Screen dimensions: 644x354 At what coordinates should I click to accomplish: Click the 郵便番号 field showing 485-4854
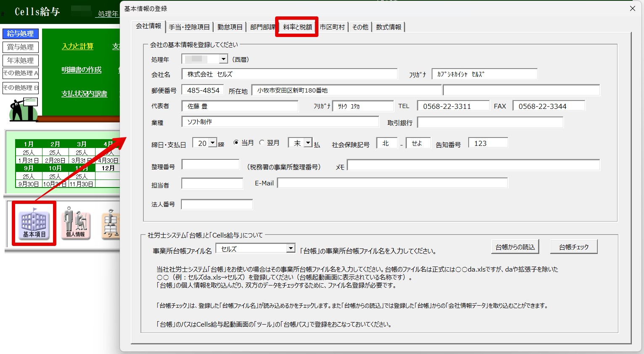pyautogui.click(x=203, y=90)
